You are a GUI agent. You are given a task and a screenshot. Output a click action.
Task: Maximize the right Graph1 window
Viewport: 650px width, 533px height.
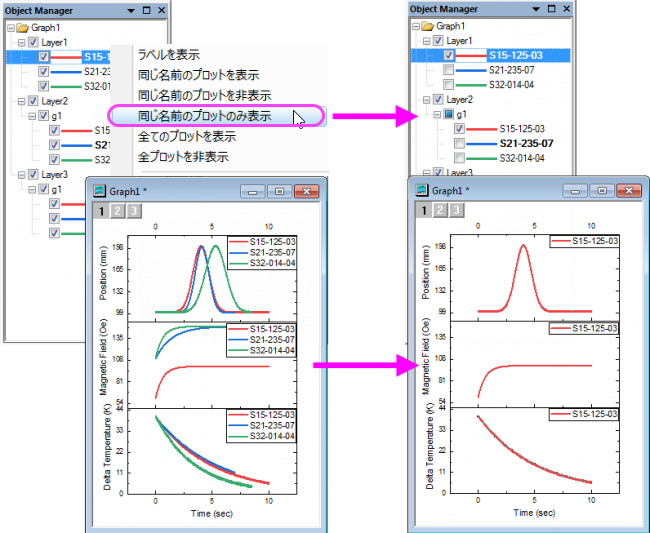click(x=602, y=191)
